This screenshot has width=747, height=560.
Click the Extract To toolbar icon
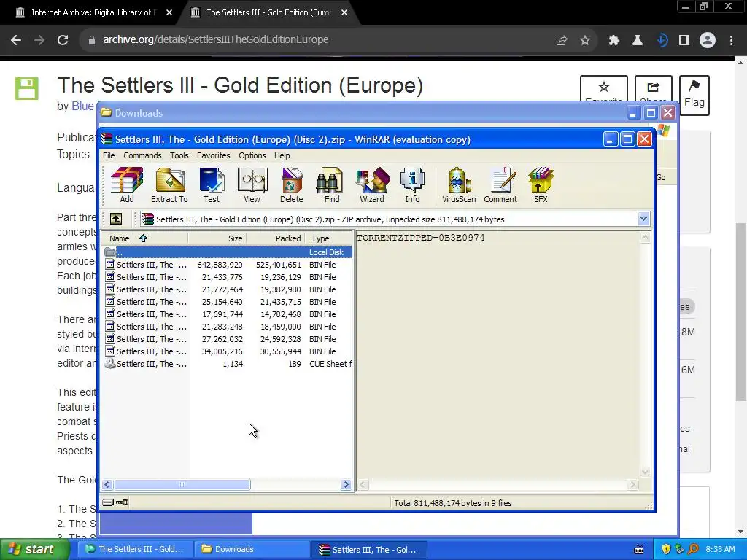coord(169,185)
